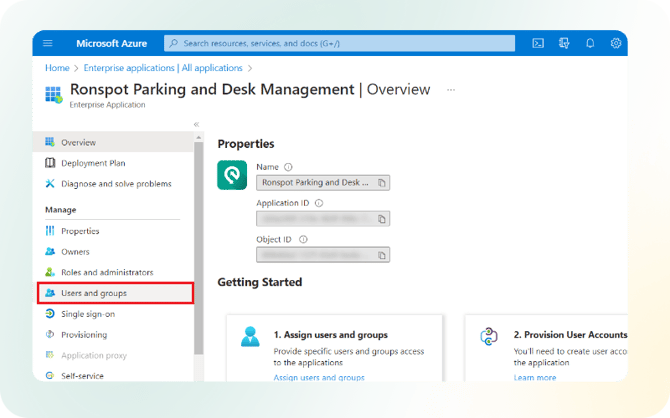
Task: Copy the Name field value
Action: click(x=382, y=183)
